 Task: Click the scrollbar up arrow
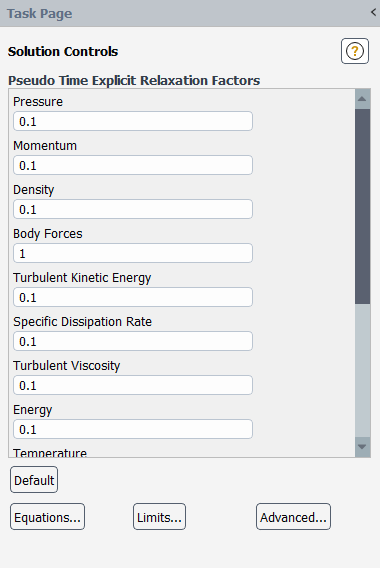point(362,99)
